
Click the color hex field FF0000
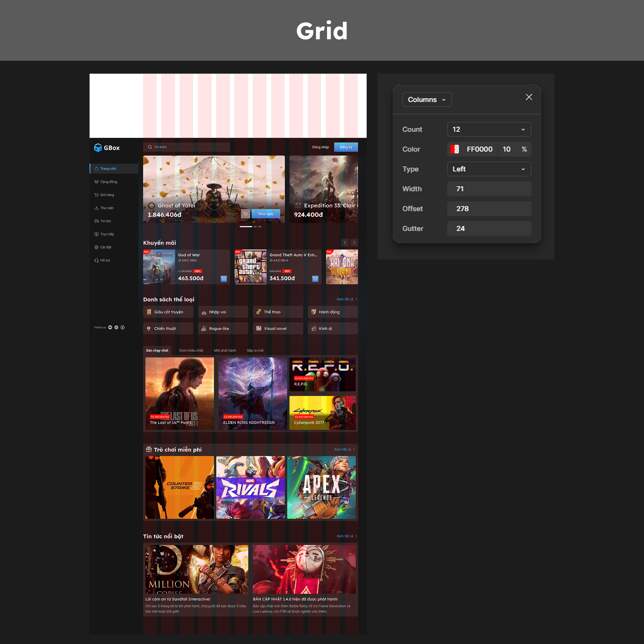(x=480, y=149)
